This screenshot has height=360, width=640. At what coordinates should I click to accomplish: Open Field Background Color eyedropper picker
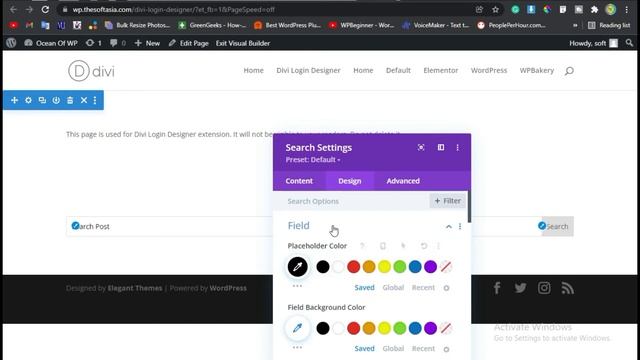click(298, 328)
